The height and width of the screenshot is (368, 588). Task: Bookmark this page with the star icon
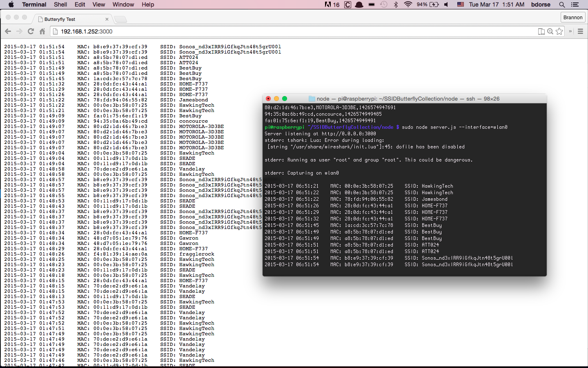(559, 31)
